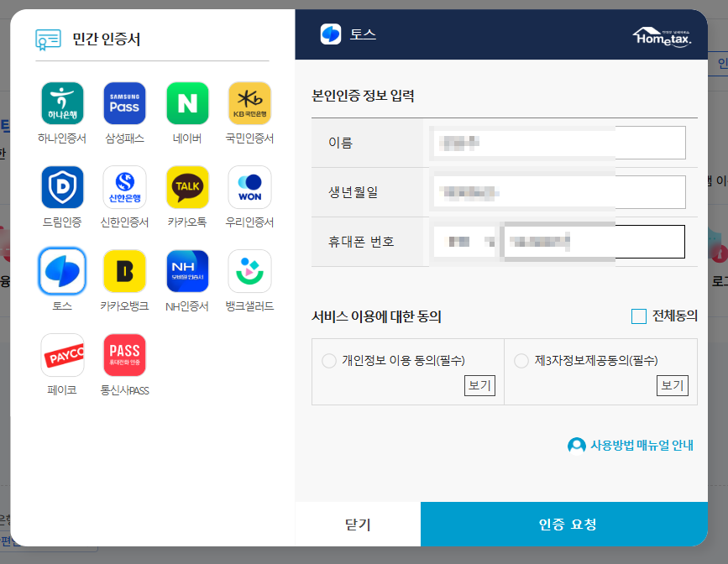The image size is (728, 564).
Task: Click the Hometax logo
Action: click(x=662, y=37)
